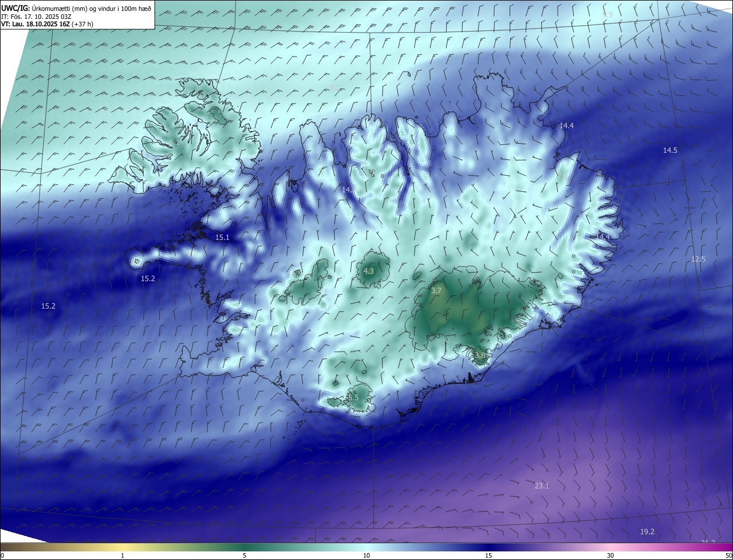Image resolution: width=733 pixels, height=560 pixels.
Task: Click the 5.5 value label
Action: pyautogui.click(x=353, y=397)
